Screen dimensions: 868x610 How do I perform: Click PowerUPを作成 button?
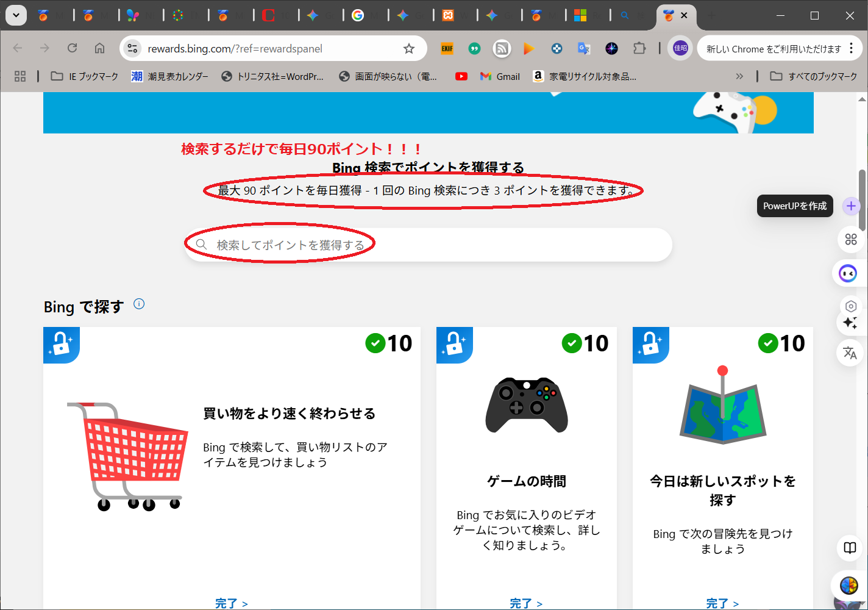pos(795,206)
